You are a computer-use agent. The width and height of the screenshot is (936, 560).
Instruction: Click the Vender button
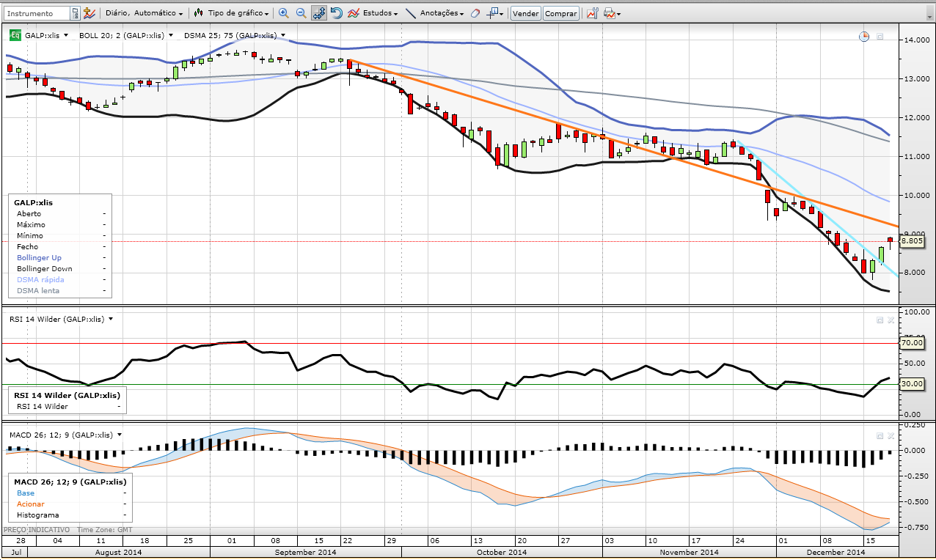pos(525,13)
